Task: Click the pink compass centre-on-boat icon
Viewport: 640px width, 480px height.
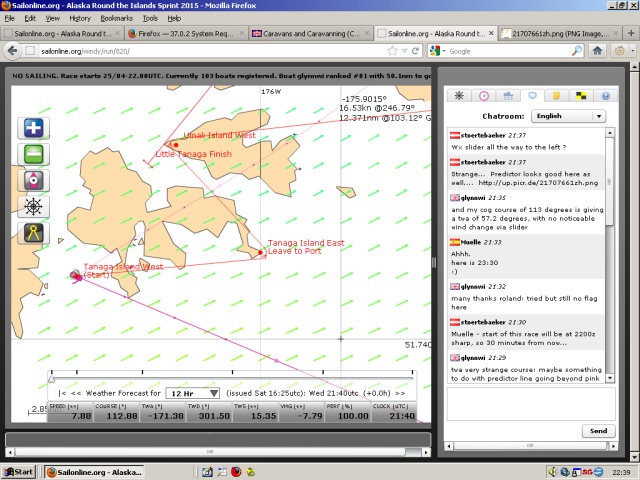Action: tap(33, 180)
